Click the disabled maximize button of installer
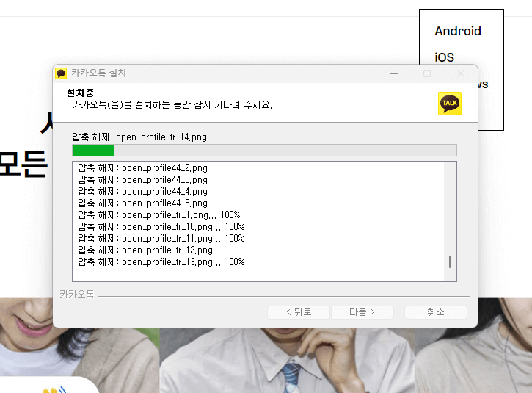This screenshot has width=532, height=393. 427,73
